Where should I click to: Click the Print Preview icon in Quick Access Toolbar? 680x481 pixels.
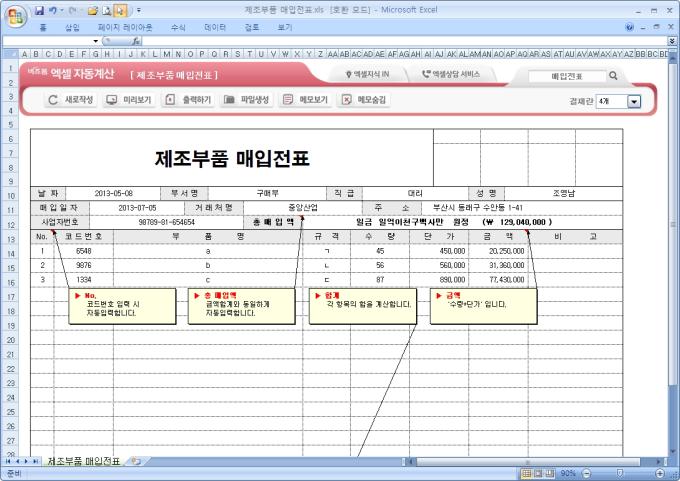click(107, 10)
